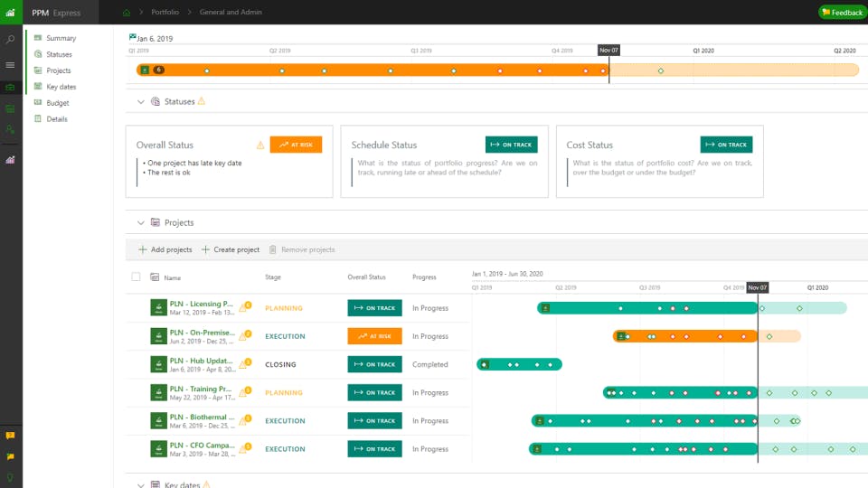Go to Statuses in the side menu
Image resolution: width=868 pixels, height=488 pixels.
pos(59,54)
